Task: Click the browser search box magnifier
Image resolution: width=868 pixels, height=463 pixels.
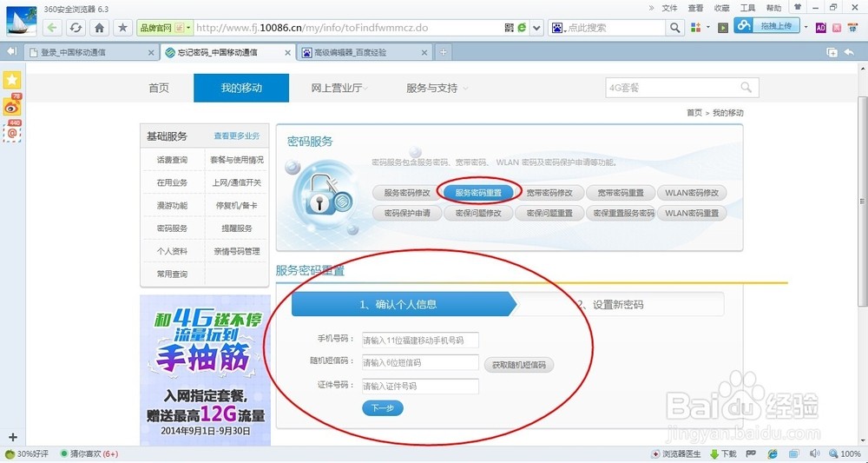Action: [674, 28]
